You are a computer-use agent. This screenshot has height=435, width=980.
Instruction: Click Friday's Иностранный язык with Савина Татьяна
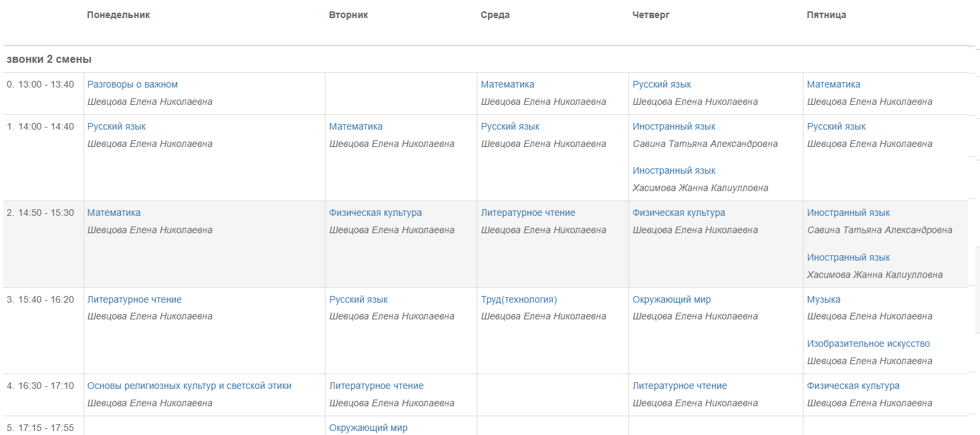pos(848,212)
